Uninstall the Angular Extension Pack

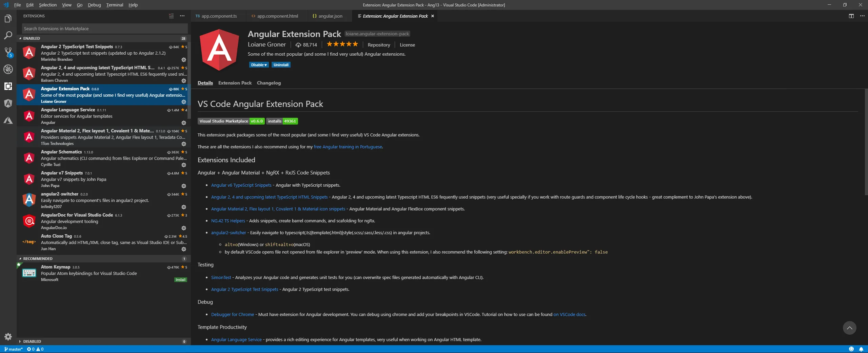click(x=281, y=65)
